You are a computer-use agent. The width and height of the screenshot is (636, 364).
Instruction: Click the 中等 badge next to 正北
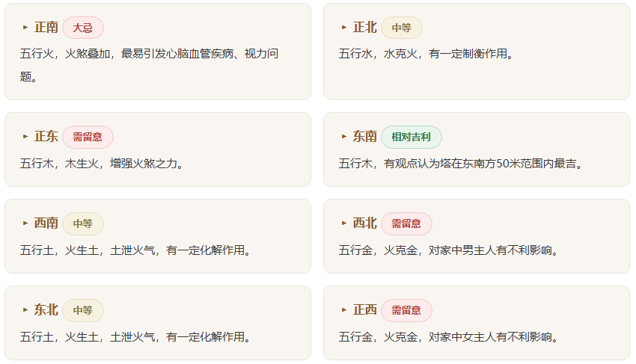(402, 28)
